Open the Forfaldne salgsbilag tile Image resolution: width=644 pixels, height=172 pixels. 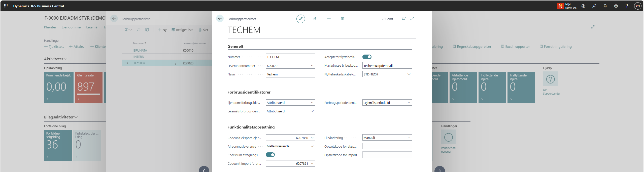58,145
